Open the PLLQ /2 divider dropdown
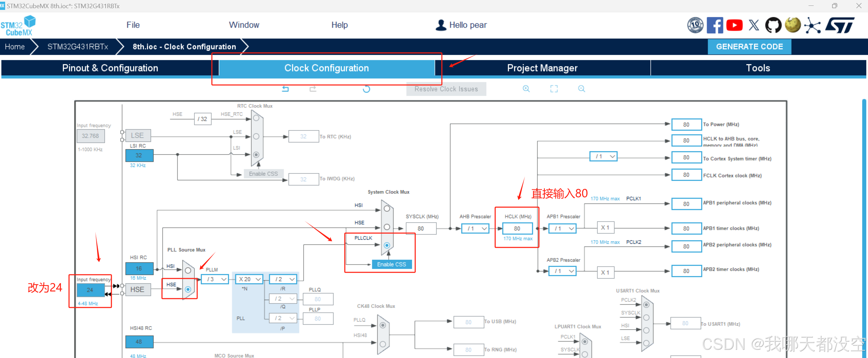868x358 pixels. pyautogui.click(x=283, y=299)
